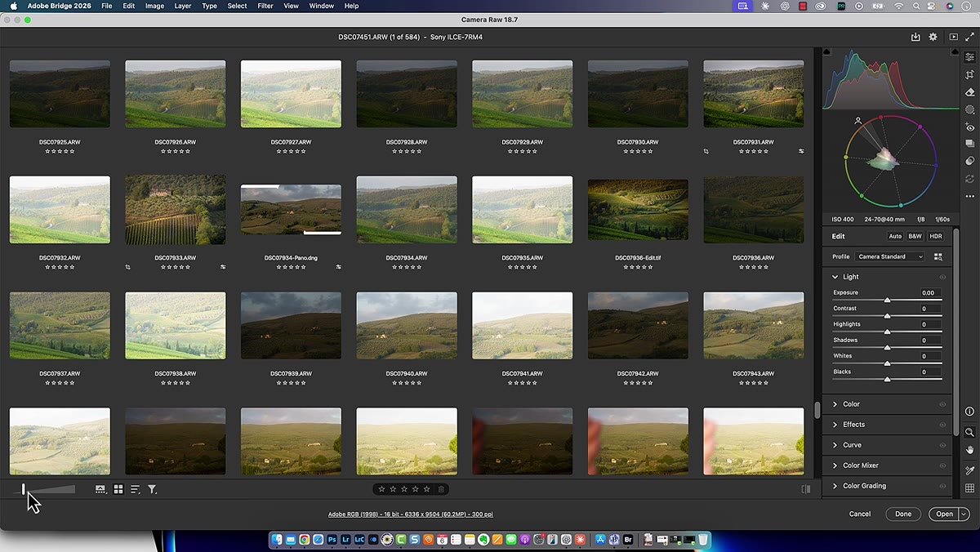Open the Masking tool
The width and height of the screenshot is (980, 552).
pyautogui.click(x=970, y=109)
